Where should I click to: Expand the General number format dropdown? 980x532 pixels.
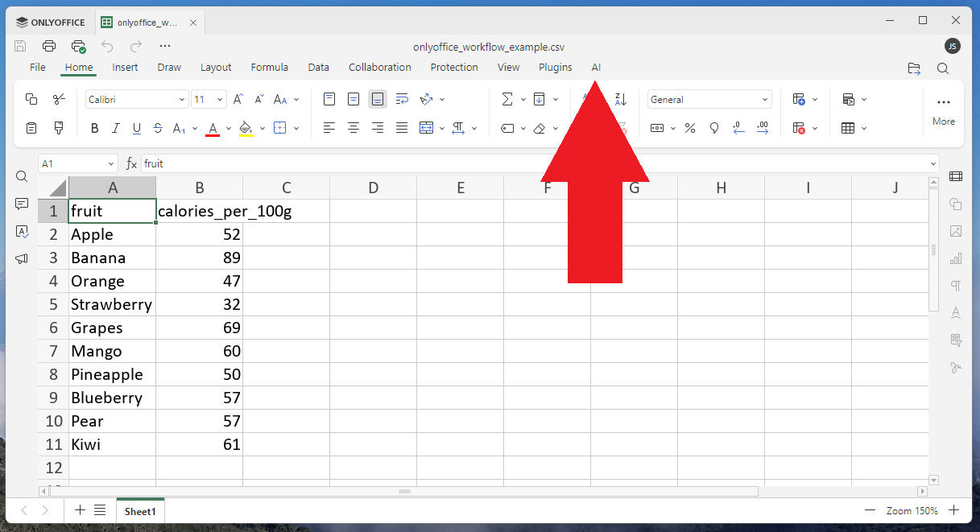tap(764, 100)
